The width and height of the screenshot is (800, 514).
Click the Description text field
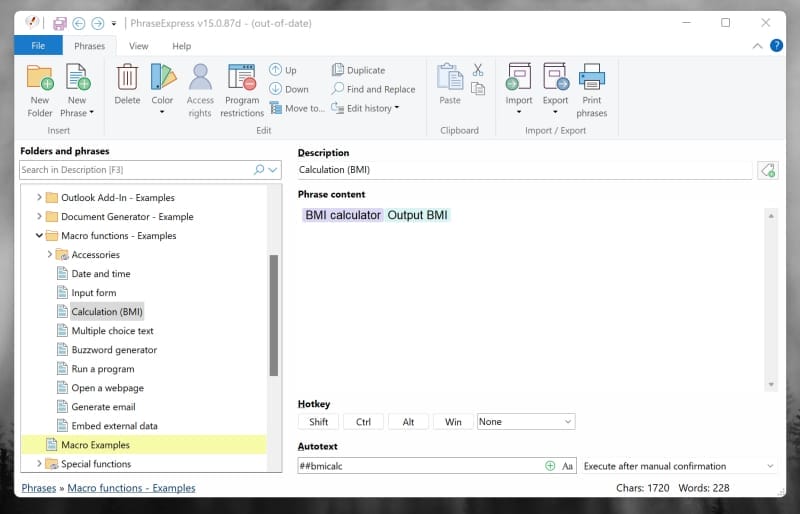524,170
